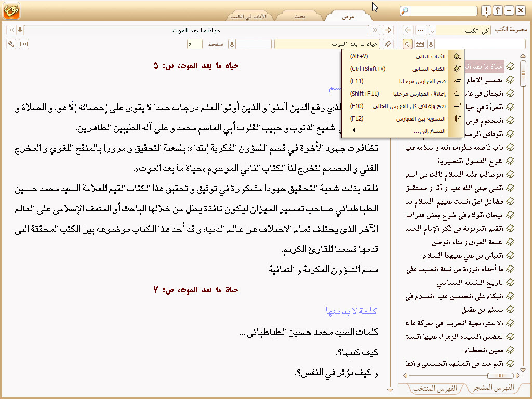The width and height of the screenshot is (532, 399).
Task: Click the right arrow button beside the title bar field
Action: pyautogui.click(x=388, y=30)
